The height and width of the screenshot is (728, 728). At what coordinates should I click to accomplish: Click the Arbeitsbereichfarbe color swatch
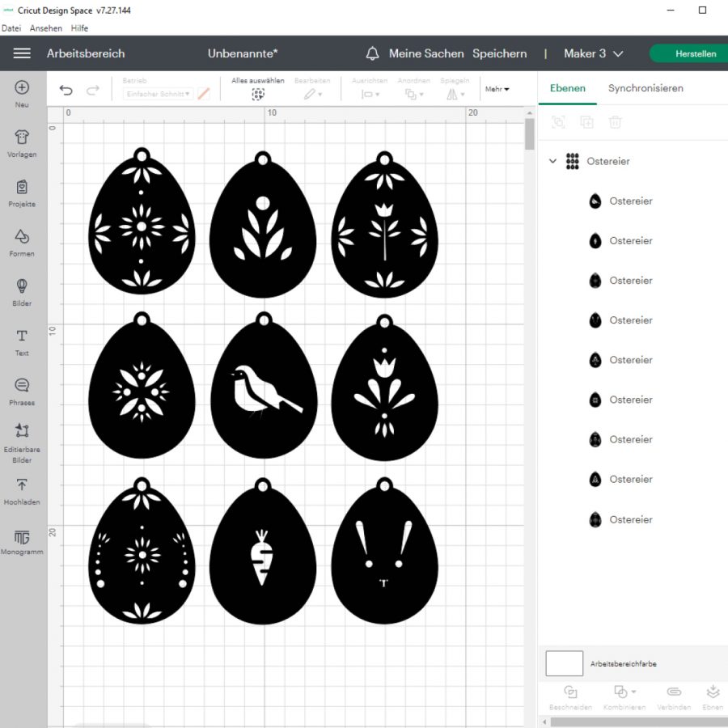(564, 663)
